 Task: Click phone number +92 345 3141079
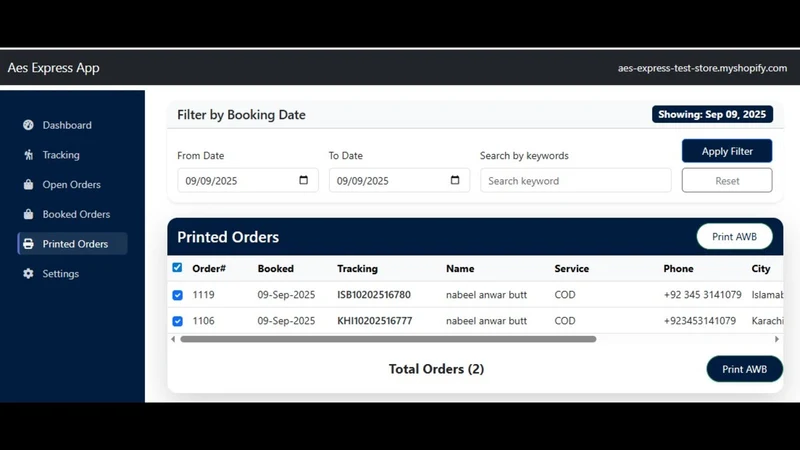[x=702, y=294]
